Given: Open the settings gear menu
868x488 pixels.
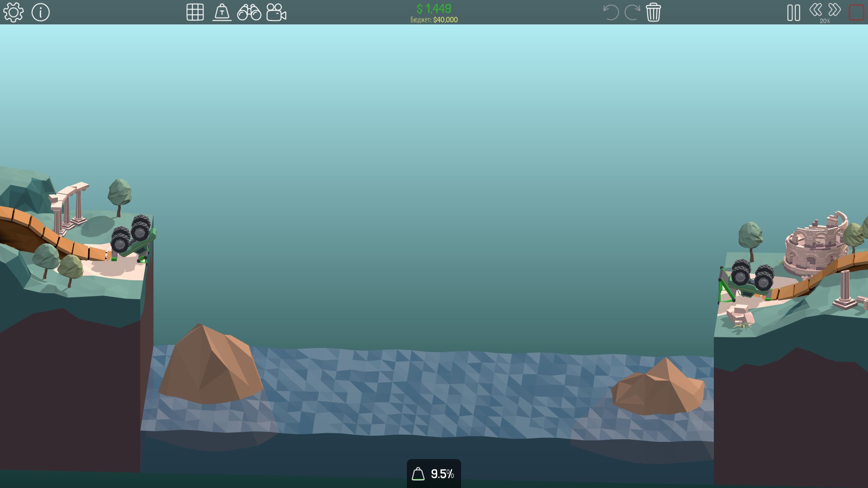Looking at the screenshot, I should (13, 12).
